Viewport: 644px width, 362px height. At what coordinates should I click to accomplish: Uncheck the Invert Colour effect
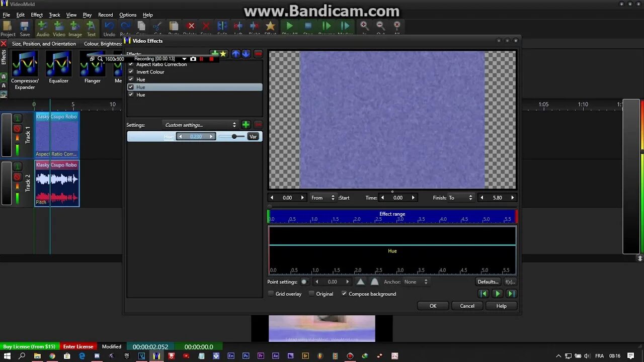131,72
